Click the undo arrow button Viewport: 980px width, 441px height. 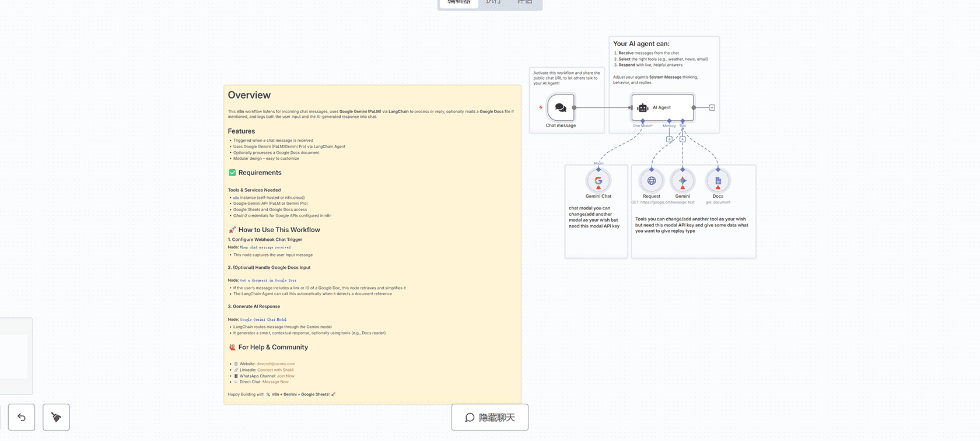pyautogui.click(x=22, y=417)
